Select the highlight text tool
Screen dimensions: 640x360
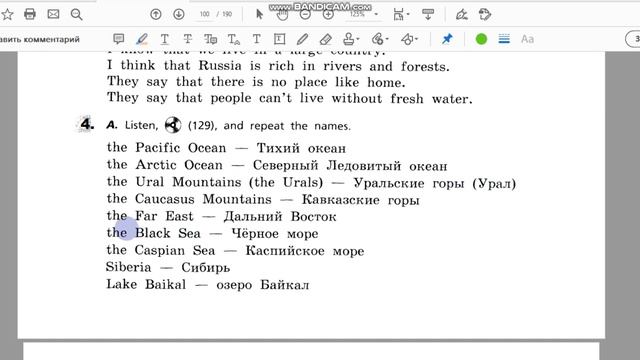click(x=142, y=39)
